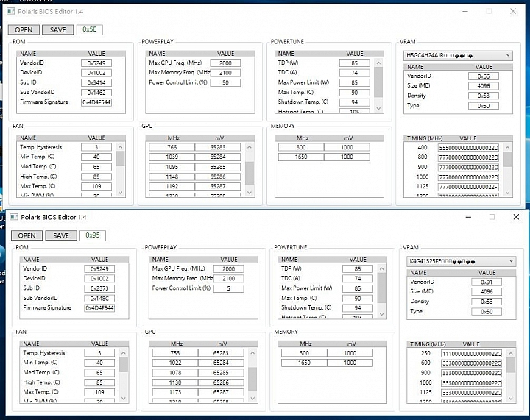
Task: Edit timing value for 400 MHz
Action: pos(468,148)
